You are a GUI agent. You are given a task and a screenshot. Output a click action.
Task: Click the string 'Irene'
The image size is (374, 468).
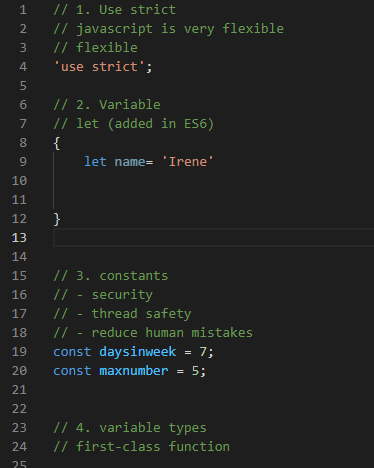pyautogui.click(x=188, y=162)
